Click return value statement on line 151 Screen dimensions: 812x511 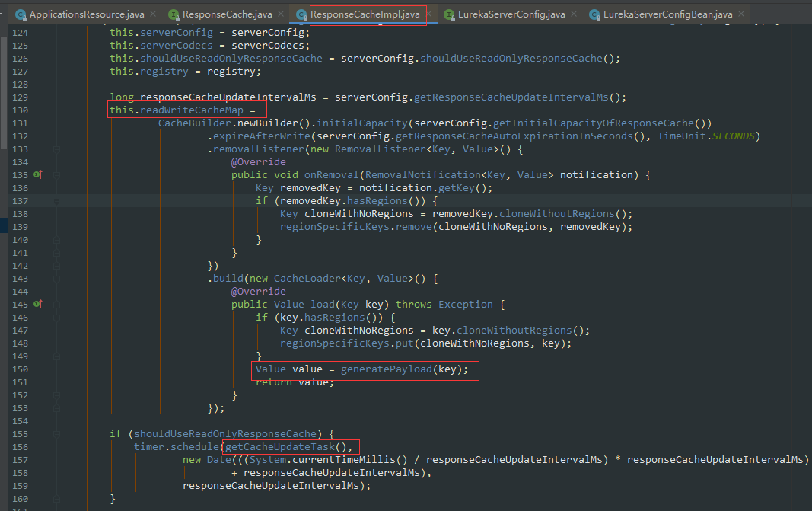(295, 382)
